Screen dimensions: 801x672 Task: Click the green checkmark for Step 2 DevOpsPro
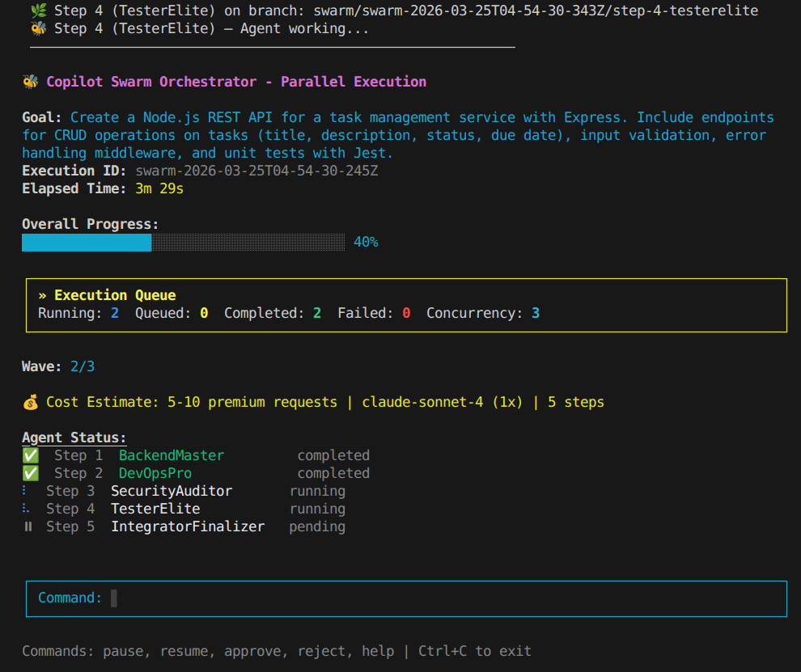coord(29,473)
